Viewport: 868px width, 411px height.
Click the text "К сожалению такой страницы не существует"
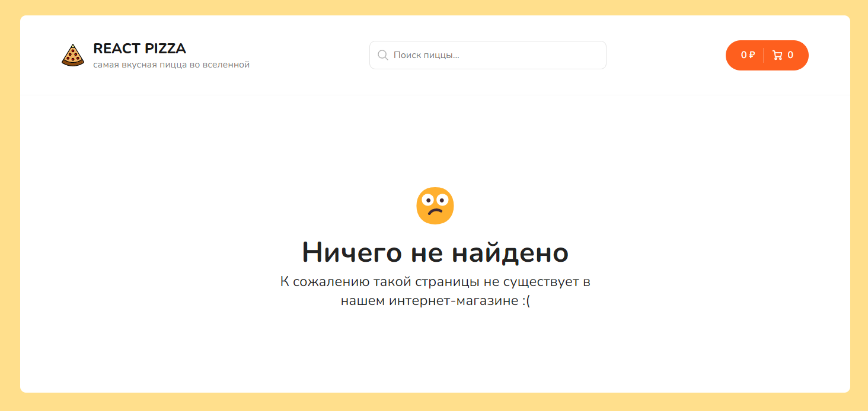(x=429, y=281)
